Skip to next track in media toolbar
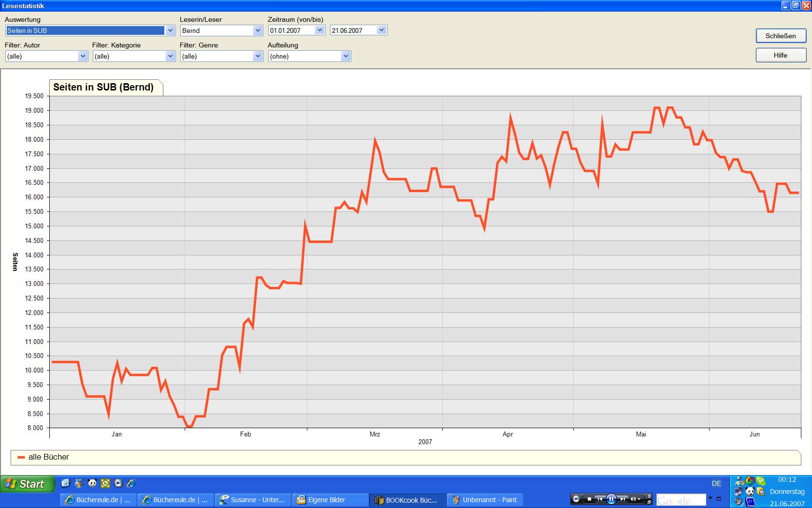 [x=623, y=499]
